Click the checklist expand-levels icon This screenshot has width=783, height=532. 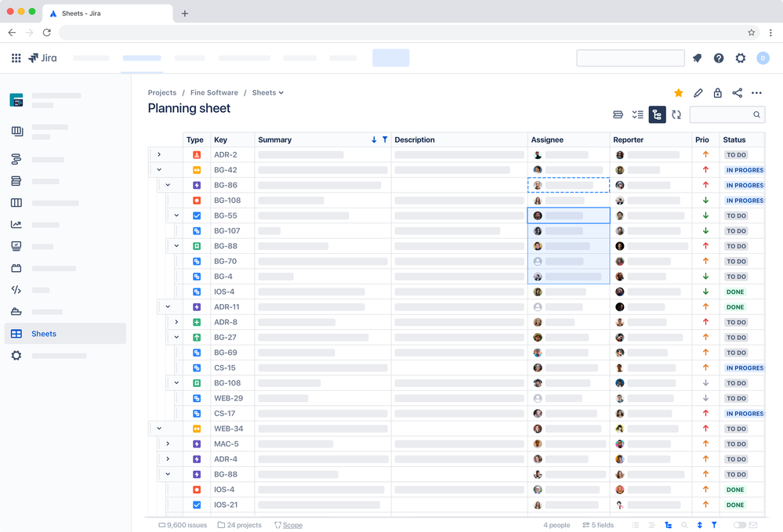pos(638,115)
